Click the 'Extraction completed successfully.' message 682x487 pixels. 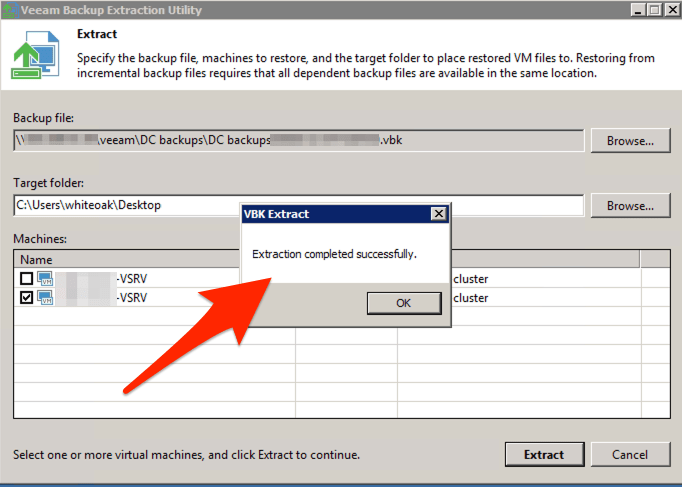(x=334, y=254)
